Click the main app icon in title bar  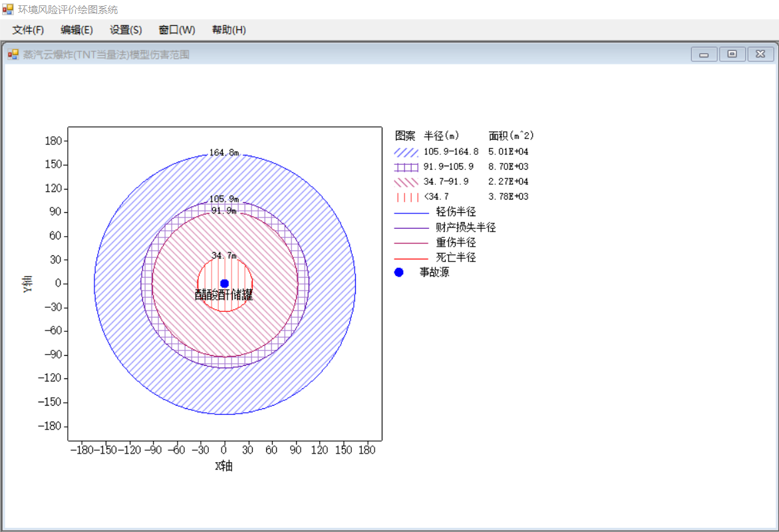pos(7,9)
